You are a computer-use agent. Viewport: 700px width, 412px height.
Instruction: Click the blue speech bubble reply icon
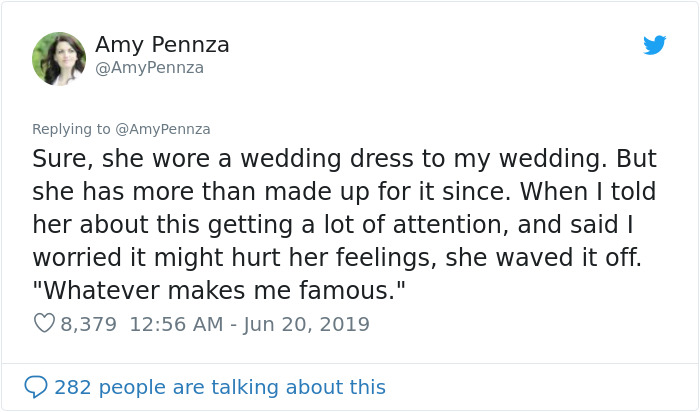[x=36, y=386]
